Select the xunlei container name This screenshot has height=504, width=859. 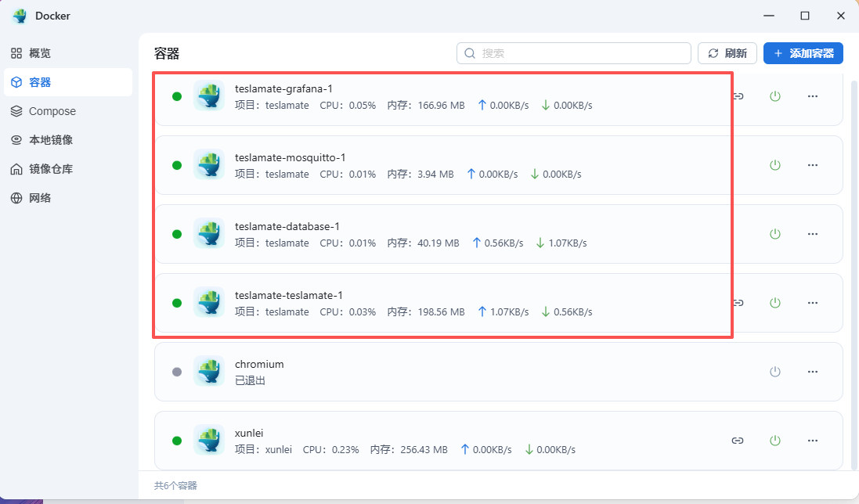coord(249,433)
